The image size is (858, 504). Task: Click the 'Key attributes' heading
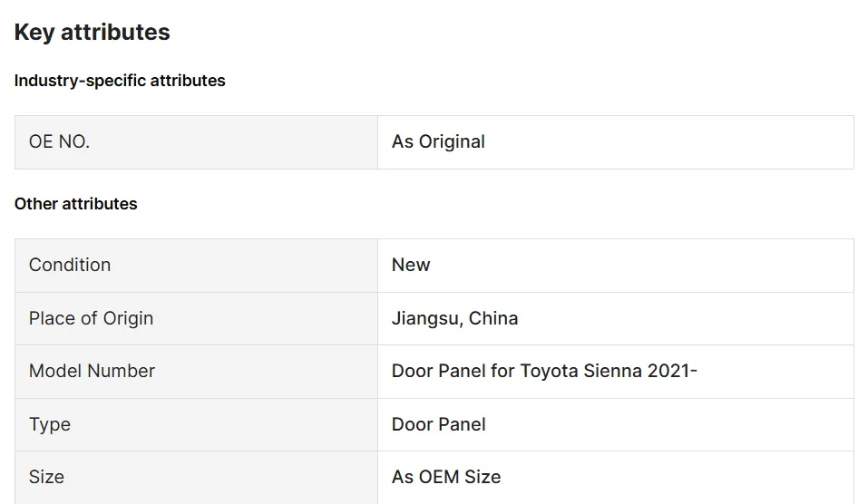pyautogui.click(x=93, y=33)
